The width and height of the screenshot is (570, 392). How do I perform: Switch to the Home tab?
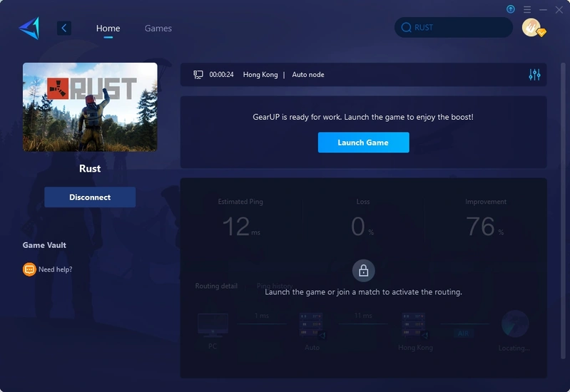[108, 29]
